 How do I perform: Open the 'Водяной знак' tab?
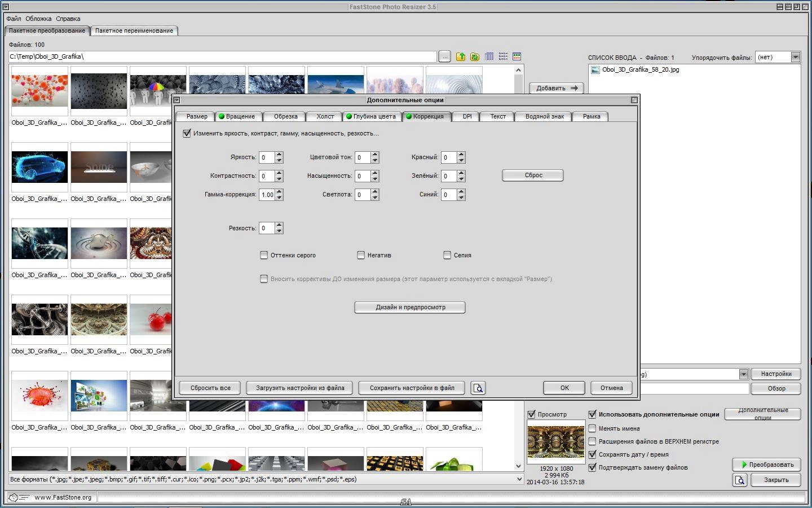(544, 116)
